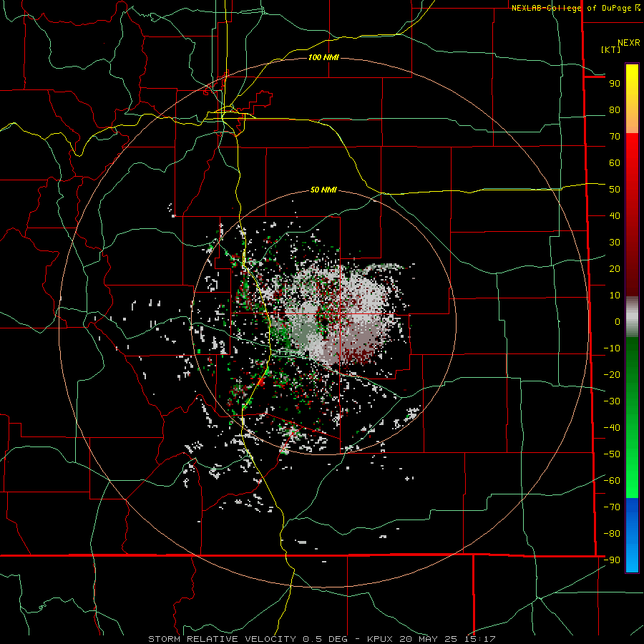The height and width of the screenshot is (644, 644).
Task: Select the -60 value on the velocity scale
Action: 612,481
